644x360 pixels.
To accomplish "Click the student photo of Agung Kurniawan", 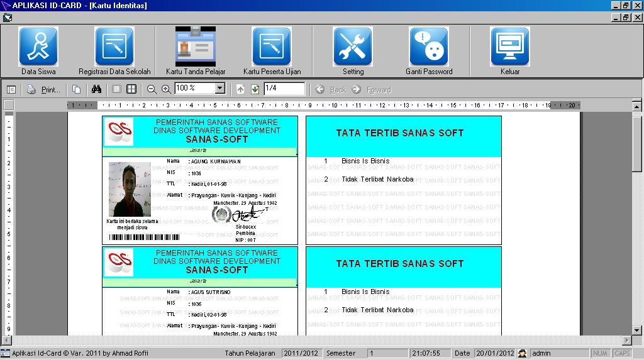I will coord(130,189).
